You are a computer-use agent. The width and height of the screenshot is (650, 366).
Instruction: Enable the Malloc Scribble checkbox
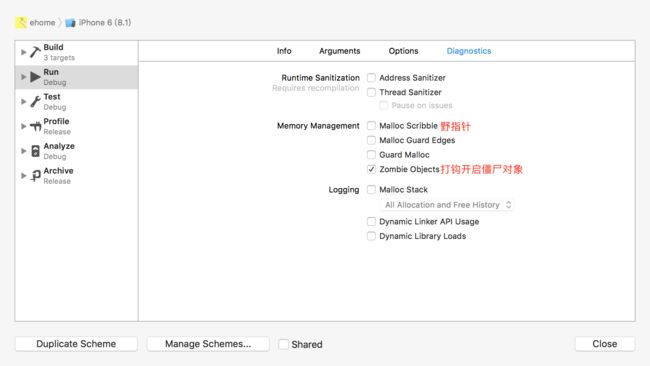[371, 126]
